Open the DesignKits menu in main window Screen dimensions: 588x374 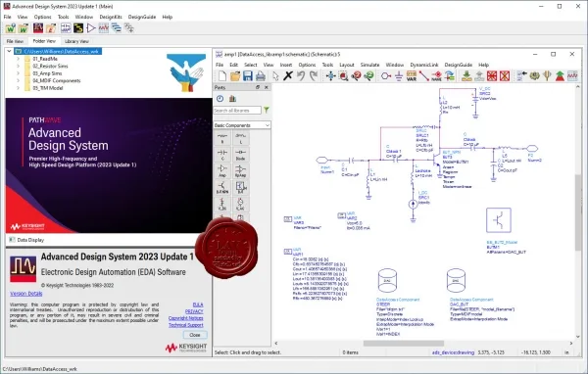[111, 17]
